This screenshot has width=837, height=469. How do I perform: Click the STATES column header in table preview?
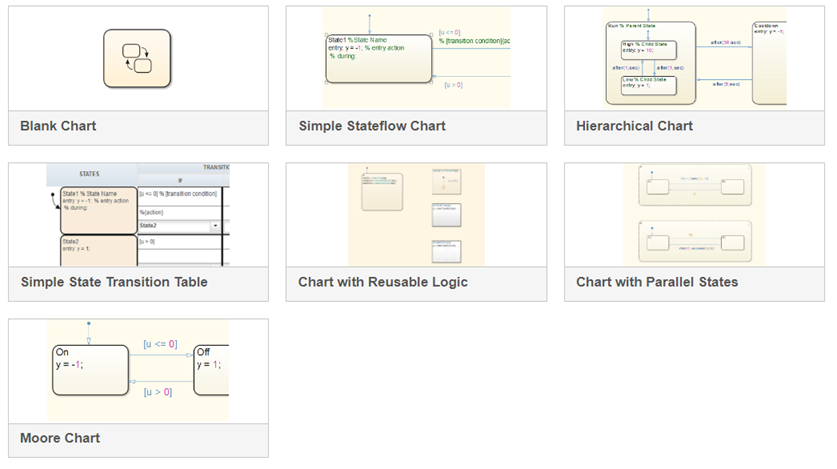tap(91, 173)
